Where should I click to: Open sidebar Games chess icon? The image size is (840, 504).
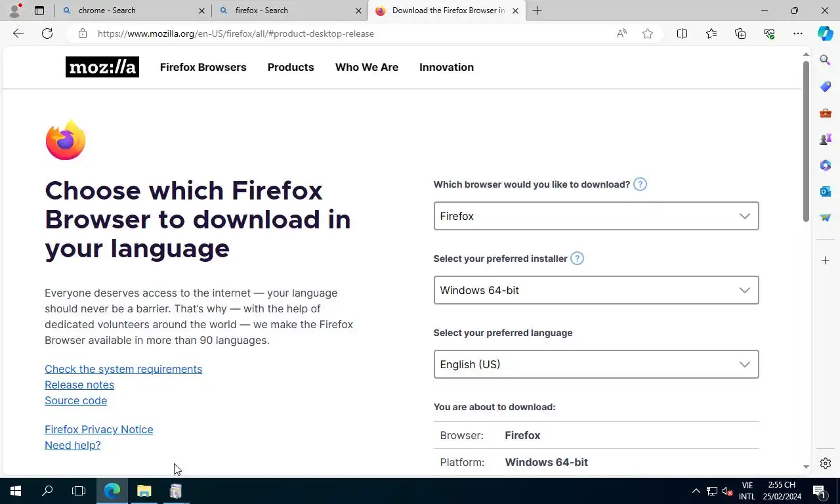click(826, 139)
